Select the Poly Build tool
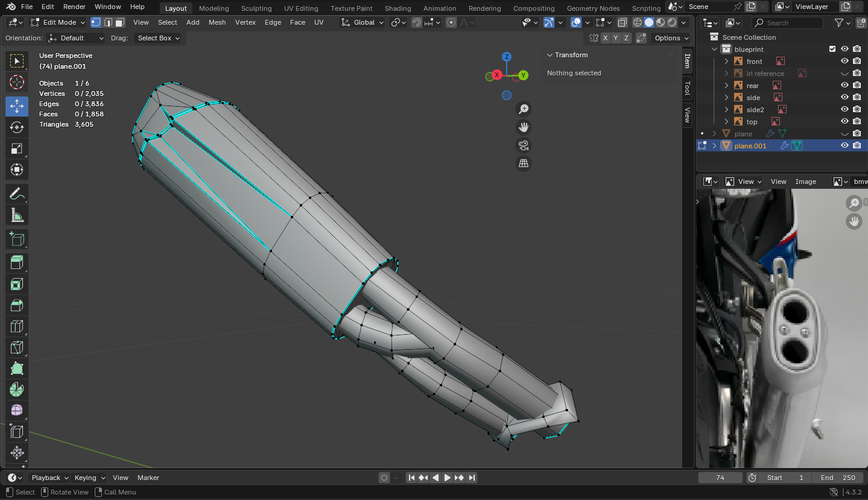Image resolution: width=868 pixels, height=500 pixels. tap(17, 369)
